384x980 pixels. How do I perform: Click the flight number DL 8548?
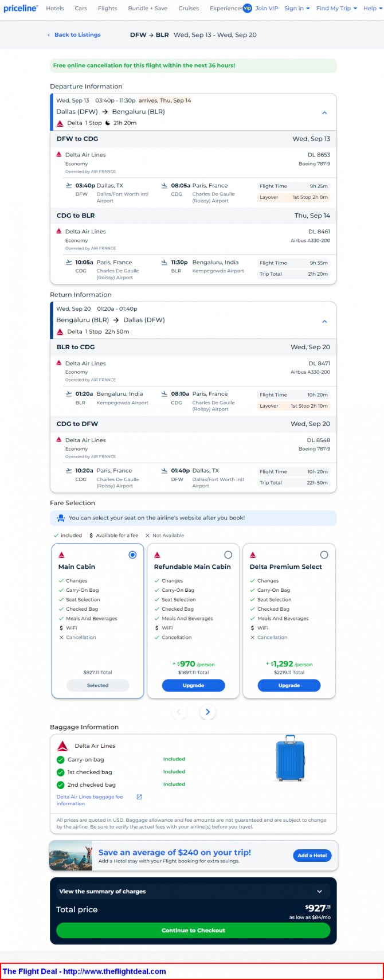point(319,440)
